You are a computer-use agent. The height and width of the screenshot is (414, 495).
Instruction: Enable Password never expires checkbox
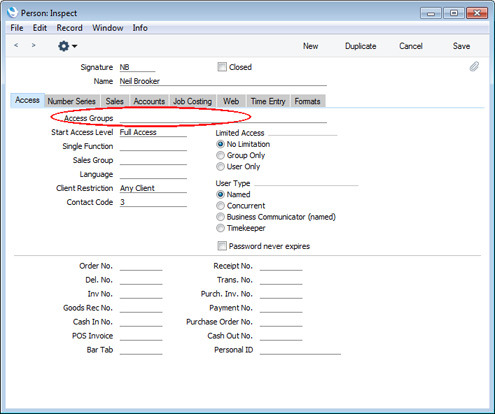(x=222, y=246)
